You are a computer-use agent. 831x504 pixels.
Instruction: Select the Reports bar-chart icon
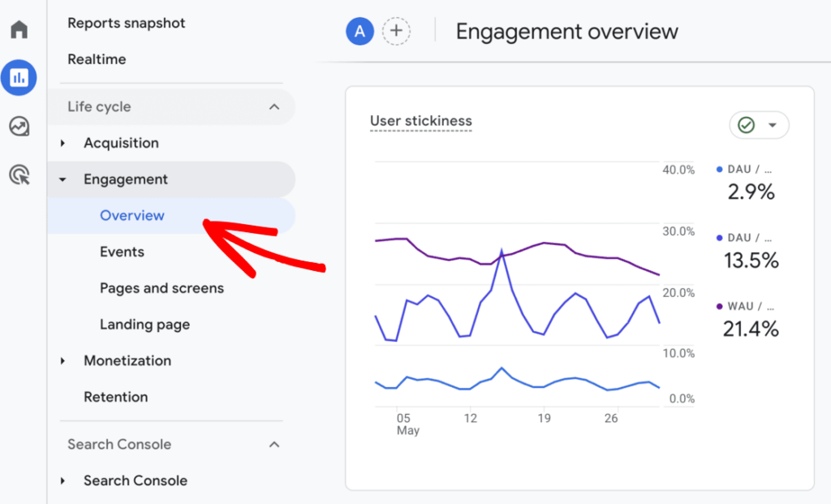point(19,78)
